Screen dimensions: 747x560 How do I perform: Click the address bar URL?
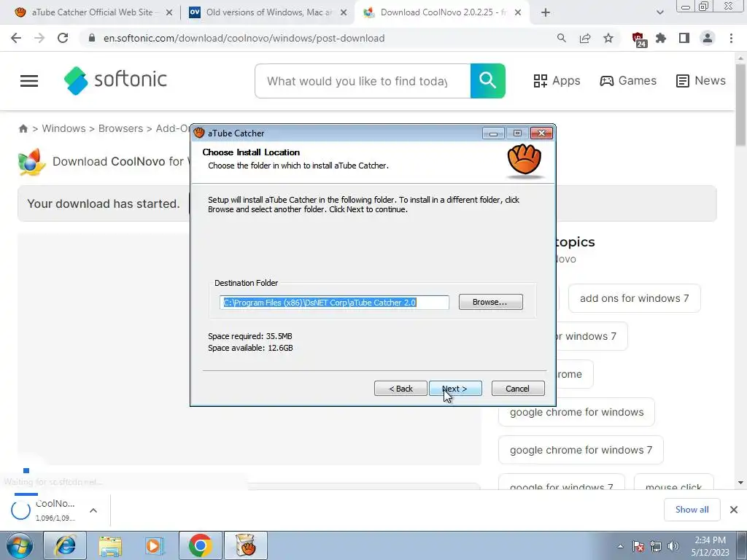(244, 38)
